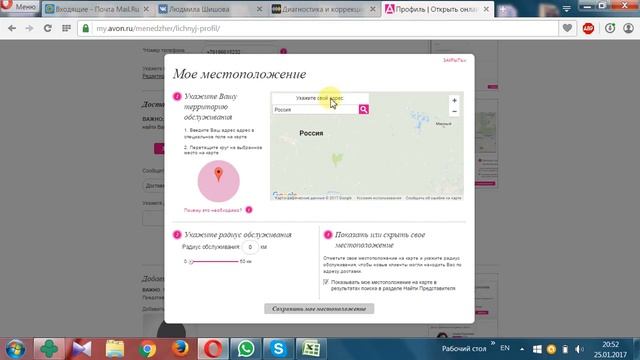Screen dimensions: 640x360
Task: Select Opera browser taskbar icon
Action: [x=213, y=349]
